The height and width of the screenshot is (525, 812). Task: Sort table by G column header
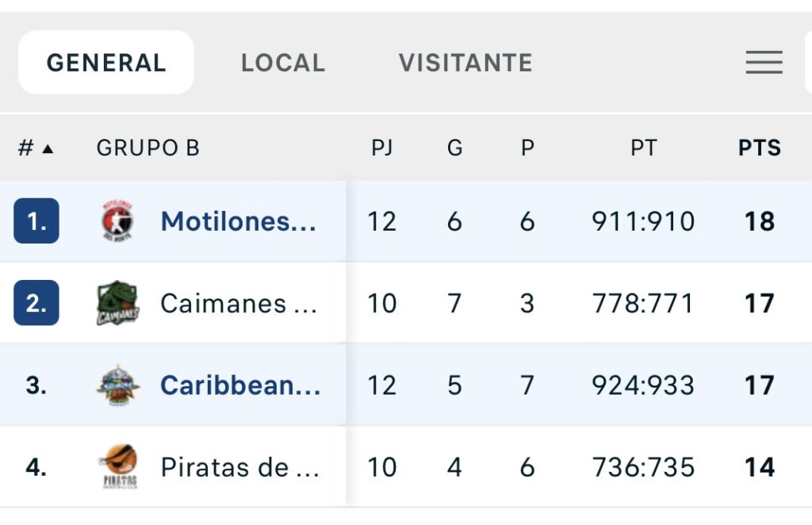coord(454,148)
